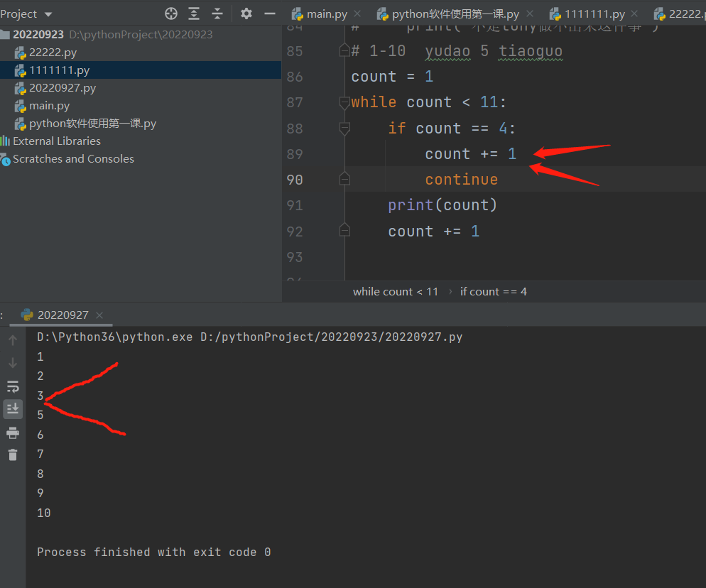This screenshot has width=706, height=588.
Task: Place cursor on 'continue' keyword
Action: pyautogui.click(x=462, y=180)
